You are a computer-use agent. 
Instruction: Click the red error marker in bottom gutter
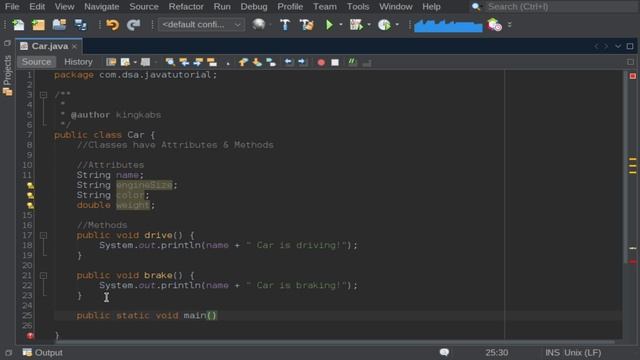30,336
